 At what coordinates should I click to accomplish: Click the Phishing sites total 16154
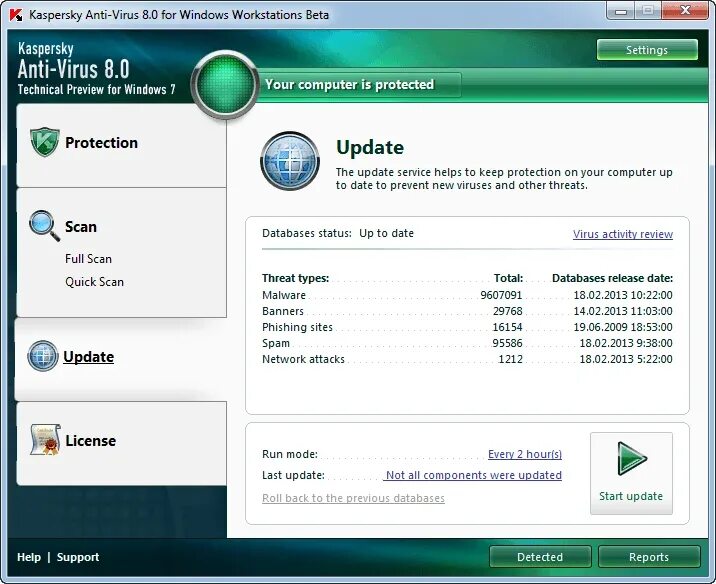(x=507, y=327)
